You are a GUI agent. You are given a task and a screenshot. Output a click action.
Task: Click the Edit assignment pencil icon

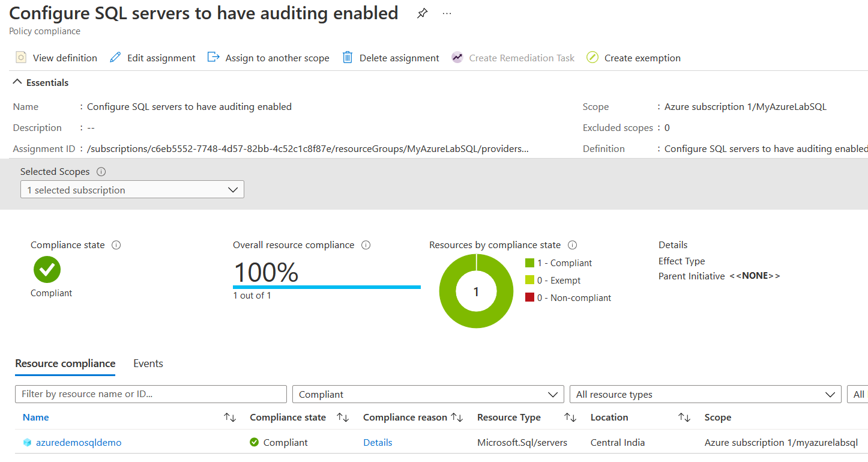[115, 58]
